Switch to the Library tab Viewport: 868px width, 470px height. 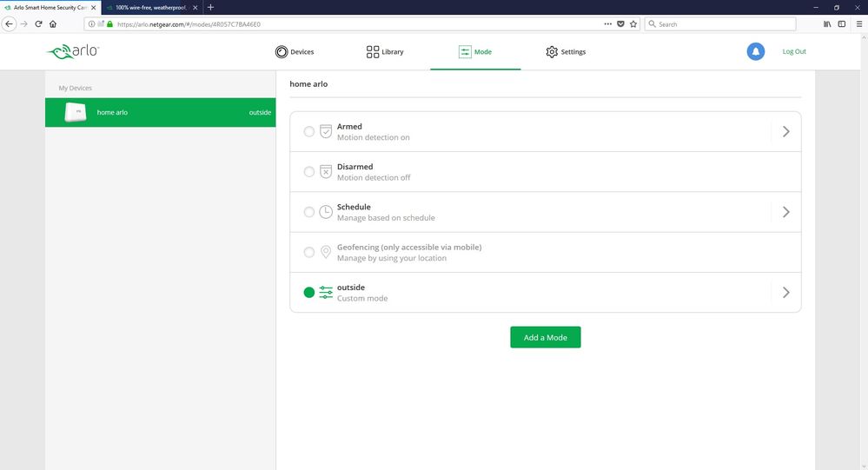click(385, 52)
